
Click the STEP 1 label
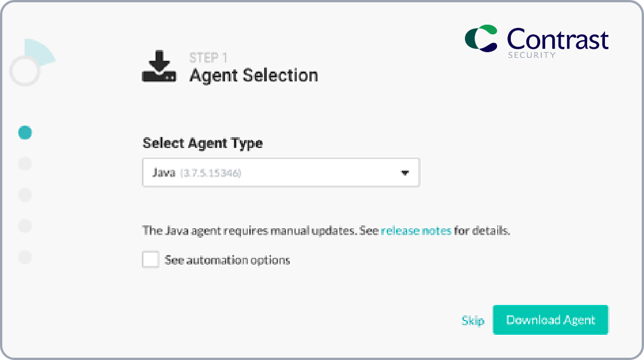208,58
